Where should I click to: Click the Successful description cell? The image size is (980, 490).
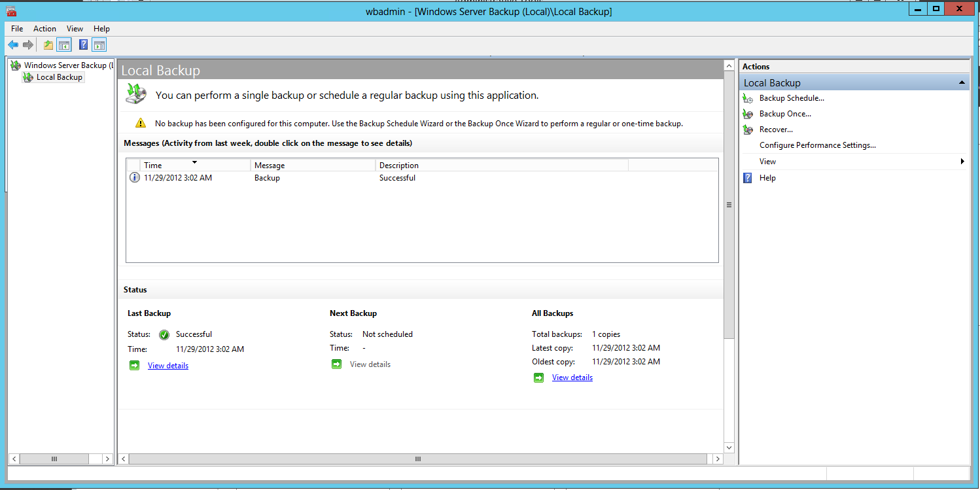(397, 178)
